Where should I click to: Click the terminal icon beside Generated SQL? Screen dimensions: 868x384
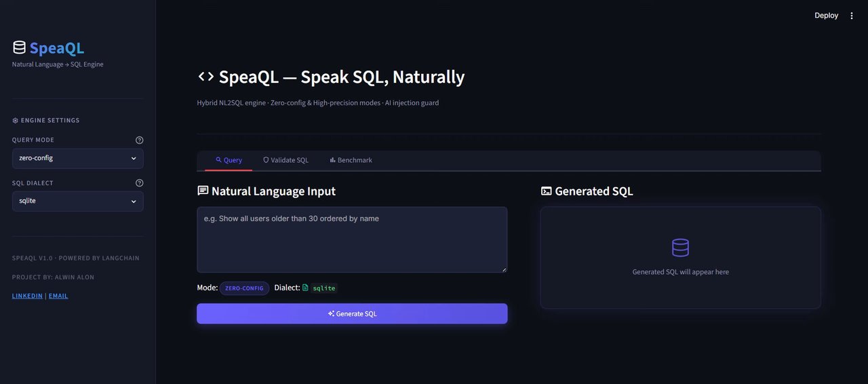click(x=546, y=191)
